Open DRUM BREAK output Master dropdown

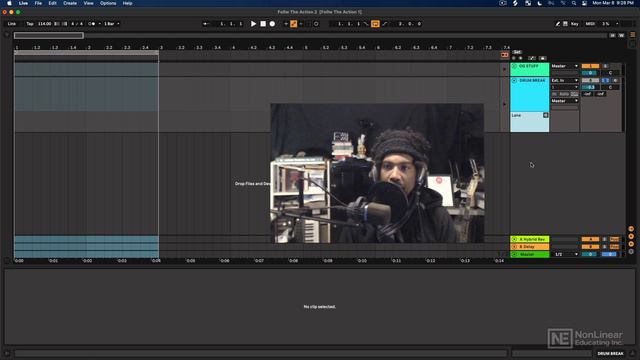click(x=564, y=101)
